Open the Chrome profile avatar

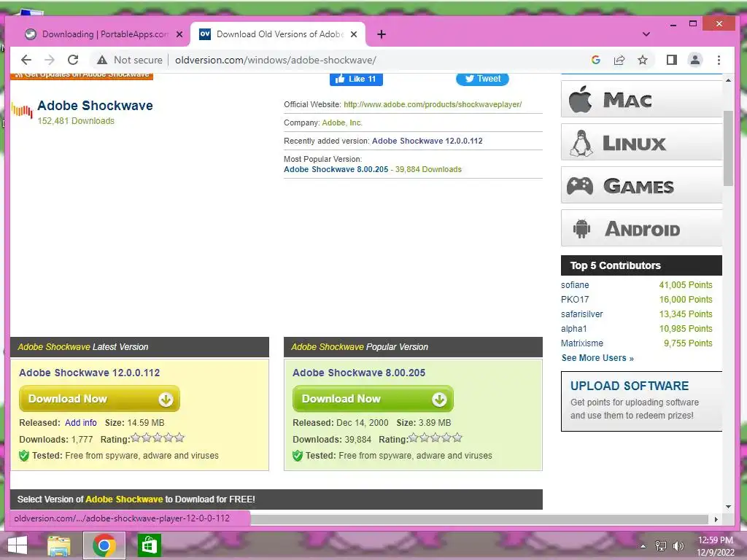coord(695,60)
